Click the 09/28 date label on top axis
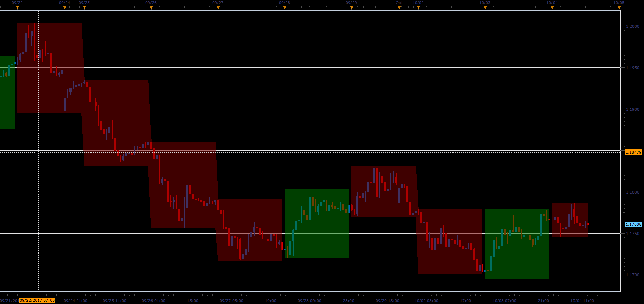The width and height of the screenshot is (644, 304). pos(285,3)
